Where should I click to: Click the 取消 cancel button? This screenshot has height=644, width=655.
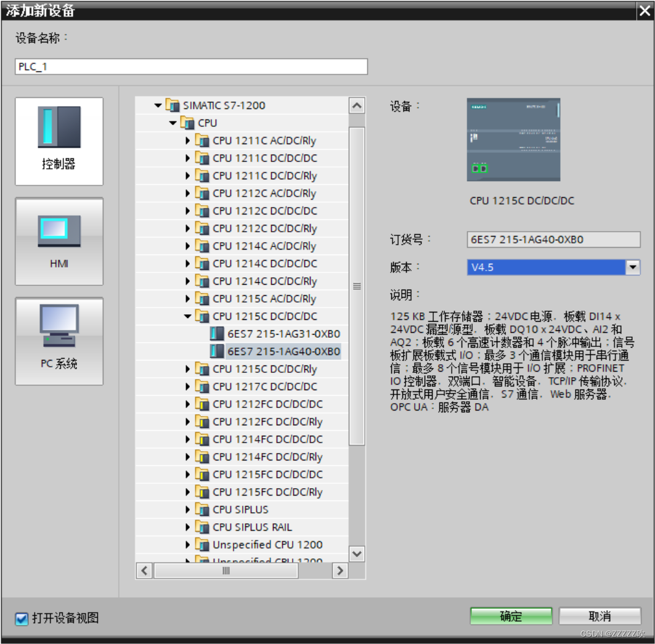pyautogui.click(x=600, y=616)
